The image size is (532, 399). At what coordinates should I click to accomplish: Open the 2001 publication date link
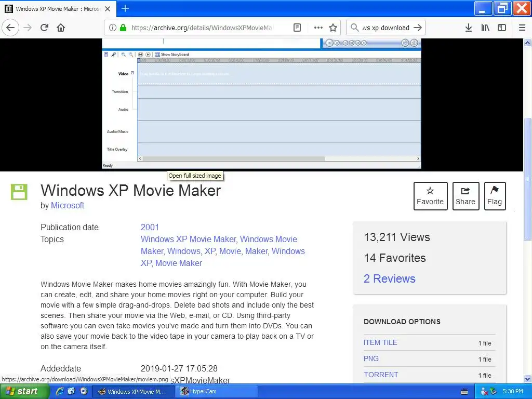coord(150,228)
